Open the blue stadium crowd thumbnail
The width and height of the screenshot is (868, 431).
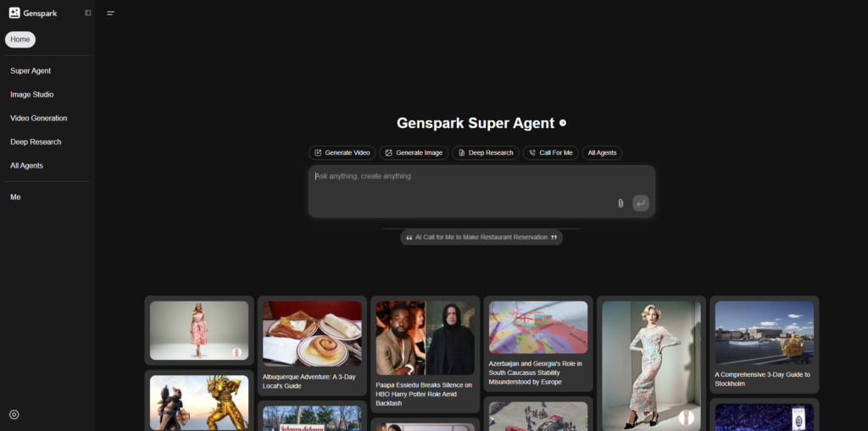pyautogui.click(x=765, y=417)
